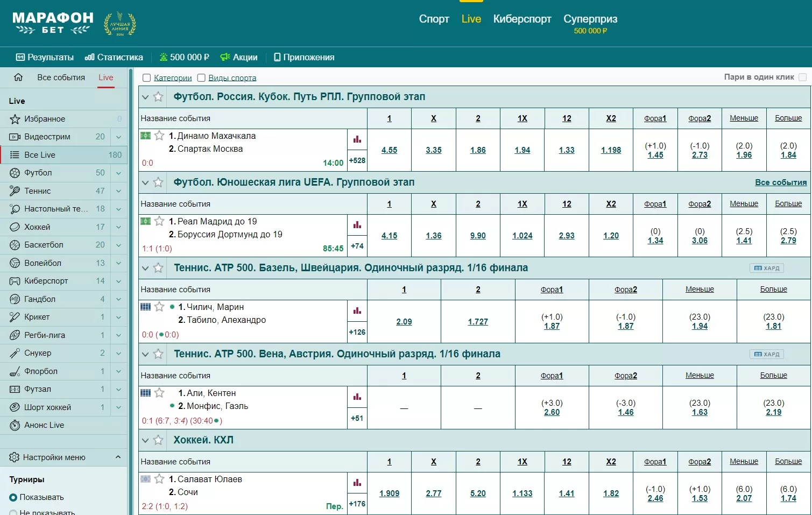812x515 pixels.
Task: Tick the Виды спорта checkbox
Action: coord(201,78)
